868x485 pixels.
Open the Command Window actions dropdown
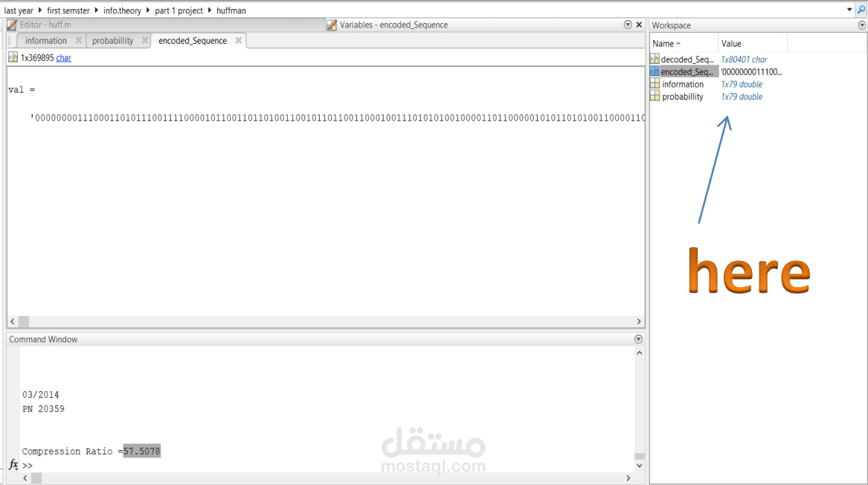(637, 338)
